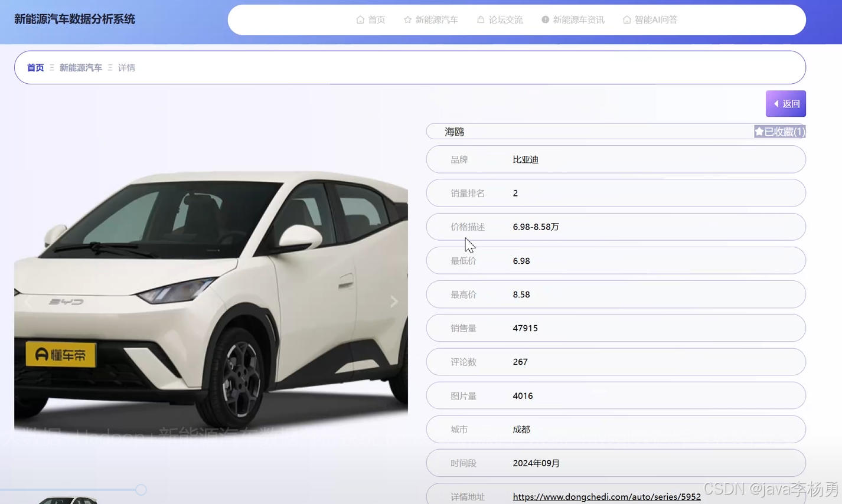
Task: Show previous car image with left arrow
Action: pos(28,302)
